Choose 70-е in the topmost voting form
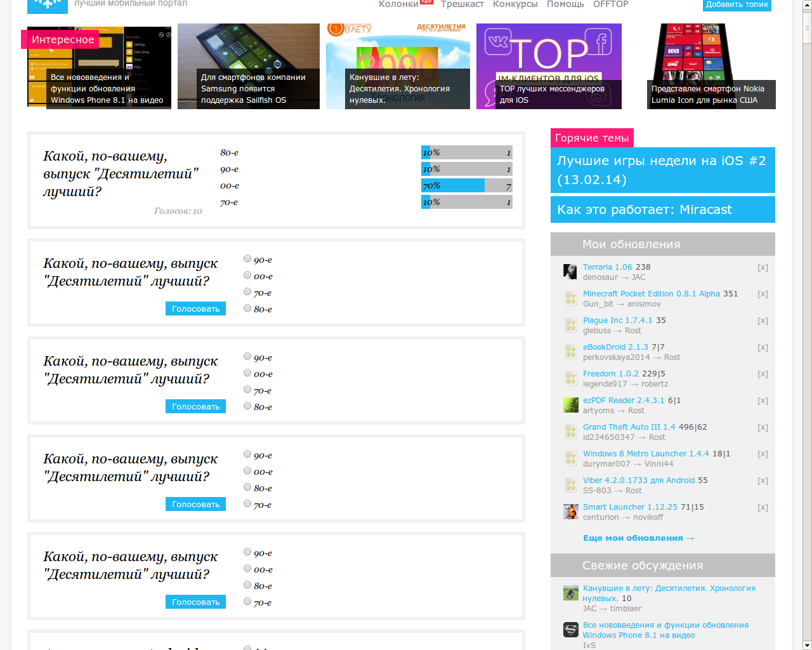This screenshot has width=812, height=650. click(x=247, y=291)
